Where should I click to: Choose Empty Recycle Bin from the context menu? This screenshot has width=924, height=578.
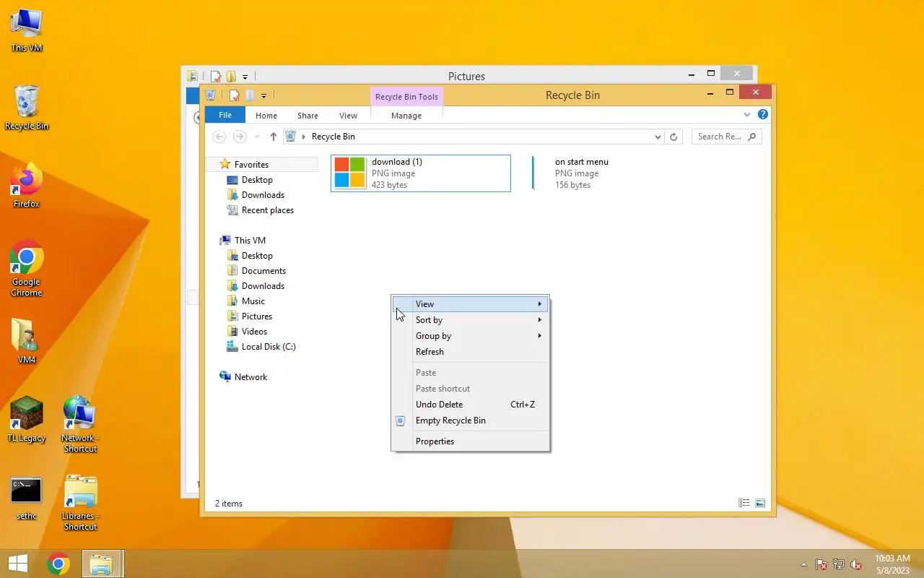point(470,420)
